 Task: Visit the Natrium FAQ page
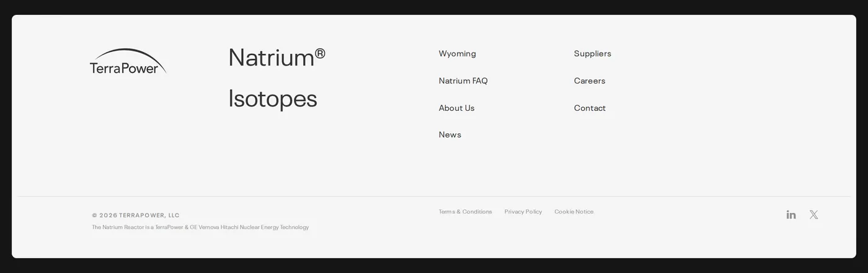pos(463,80)
